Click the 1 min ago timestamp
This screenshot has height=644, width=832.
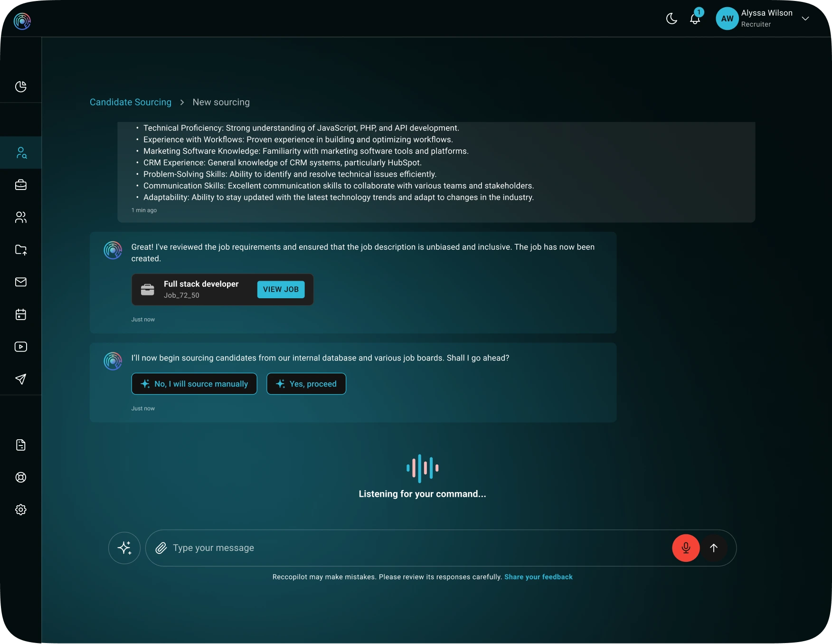(144, 210)
